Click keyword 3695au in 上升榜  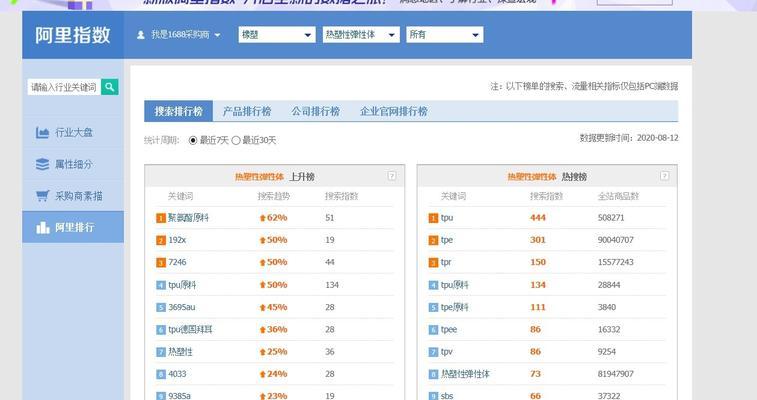coord(182,307)
